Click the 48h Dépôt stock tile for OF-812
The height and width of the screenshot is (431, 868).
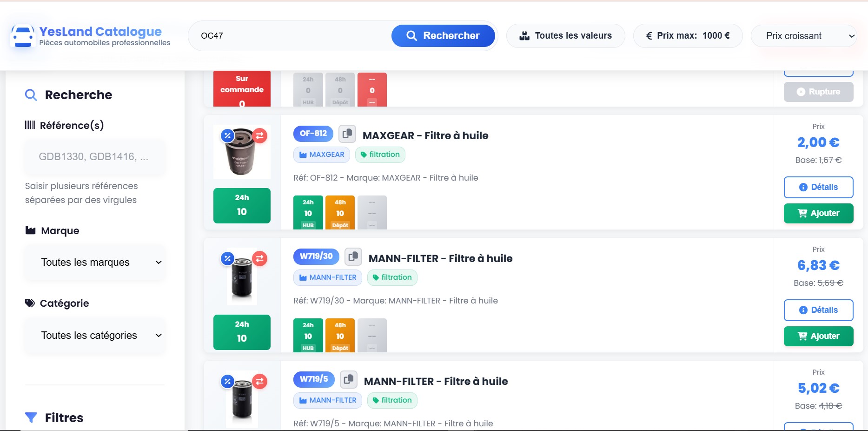tap(340, 213)
